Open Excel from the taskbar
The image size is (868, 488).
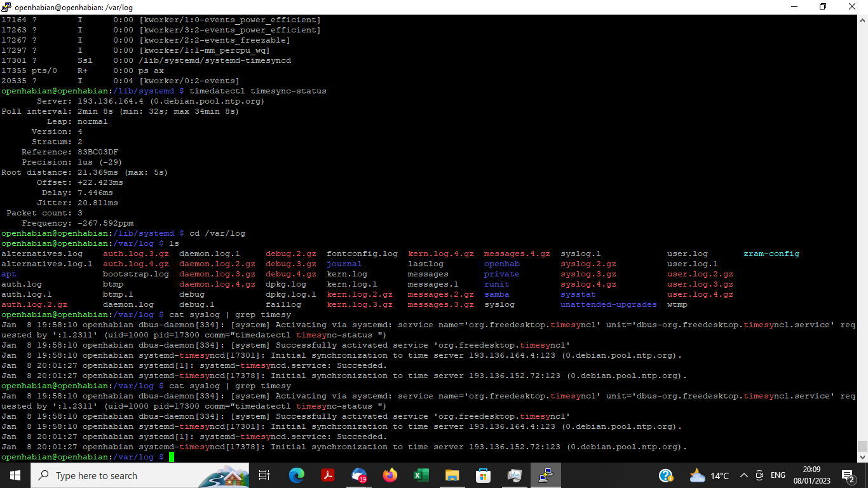[x=421, y=475]
